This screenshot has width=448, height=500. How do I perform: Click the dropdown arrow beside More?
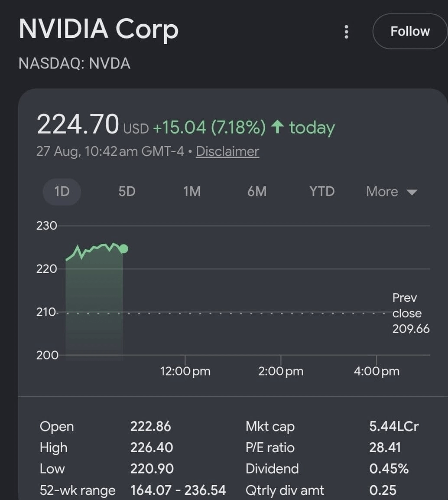[x=412, y=192]
